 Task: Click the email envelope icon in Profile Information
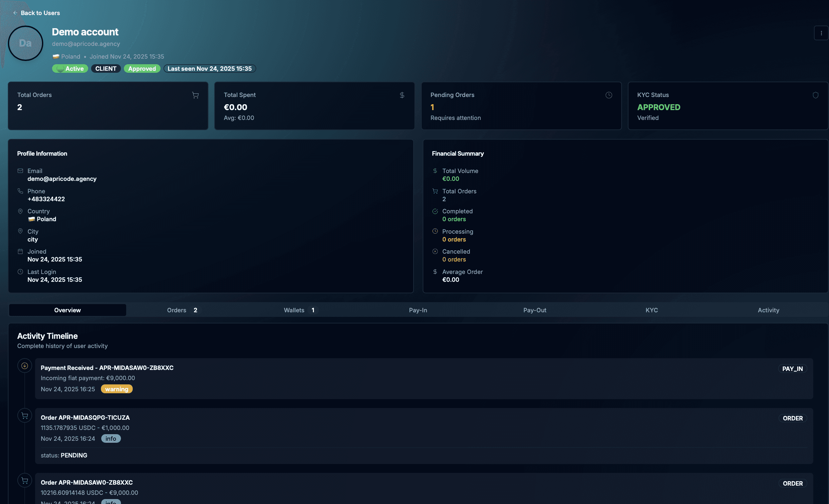(20, 171)
